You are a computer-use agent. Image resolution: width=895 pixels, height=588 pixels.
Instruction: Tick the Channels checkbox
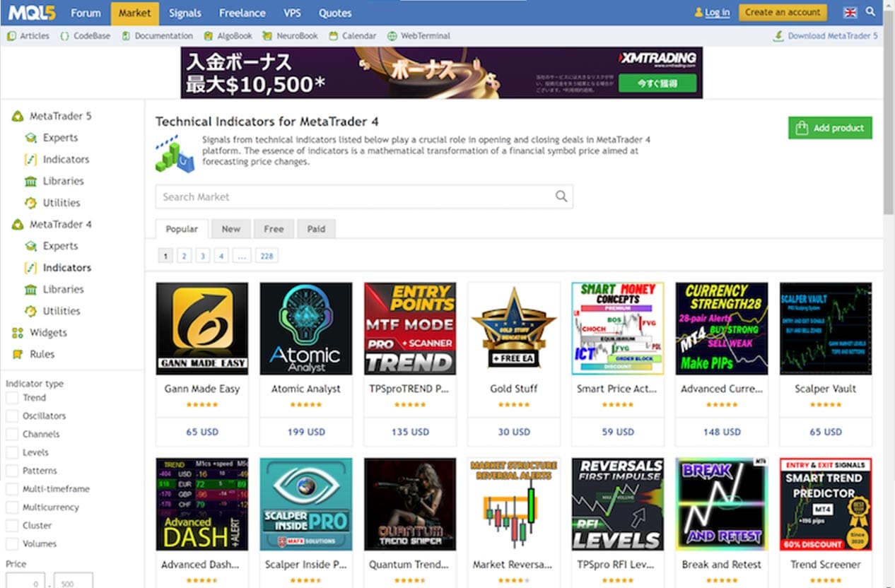[x=12, y=435]
